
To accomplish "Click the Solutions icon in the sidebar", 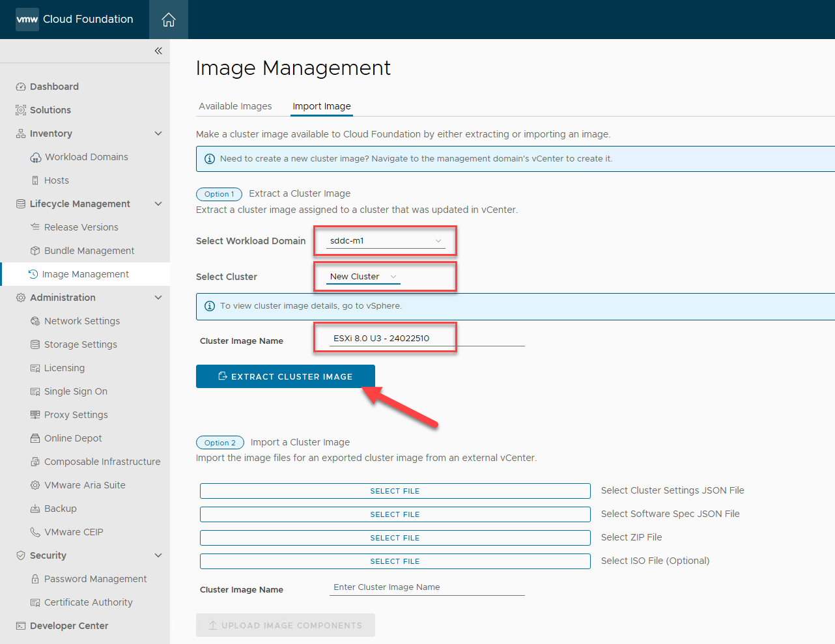I will (x=21, y=110).
